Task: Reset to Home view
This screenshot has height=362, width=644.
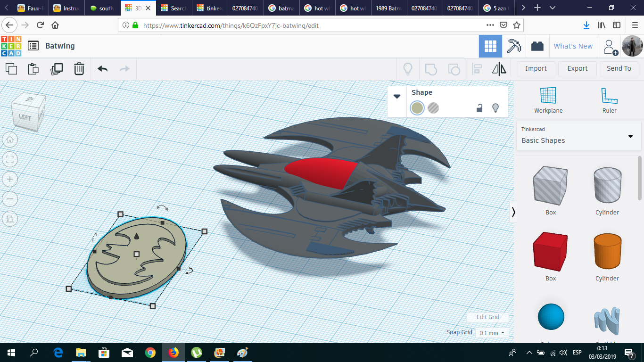Action: point(10,140)
